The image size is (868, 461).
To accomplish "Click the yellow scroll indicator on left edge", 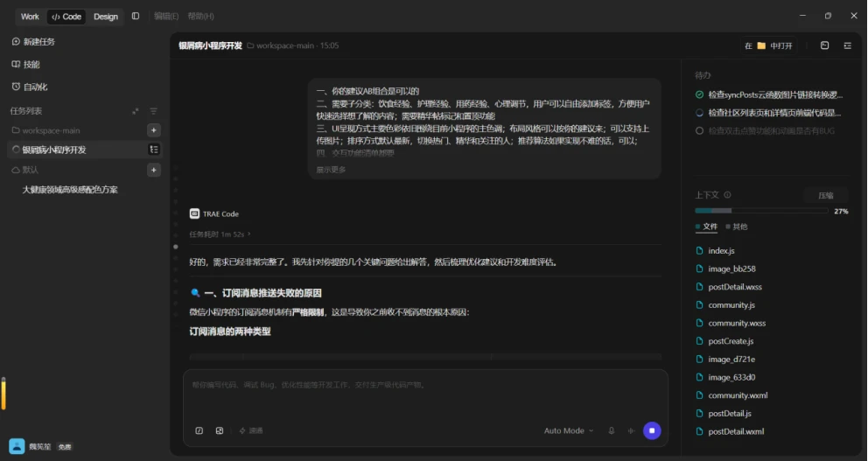I will (x=3, y=394).
